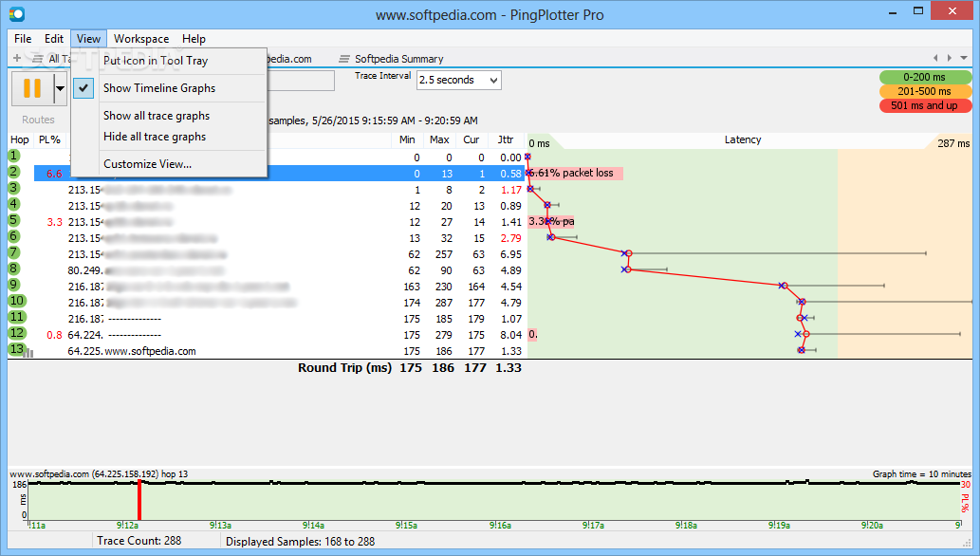
Task: Click the Graph time = 10 minutes label
Action: (922, 474)
